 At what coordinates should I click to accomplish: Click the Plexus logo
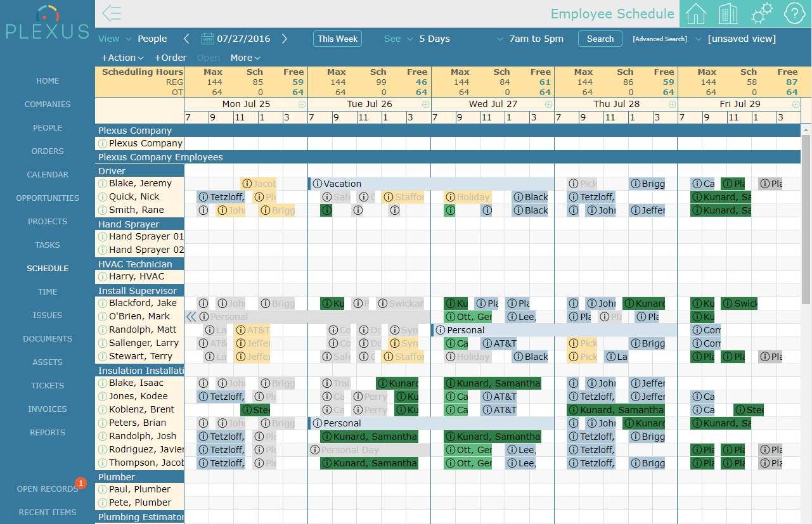point(48,23)
